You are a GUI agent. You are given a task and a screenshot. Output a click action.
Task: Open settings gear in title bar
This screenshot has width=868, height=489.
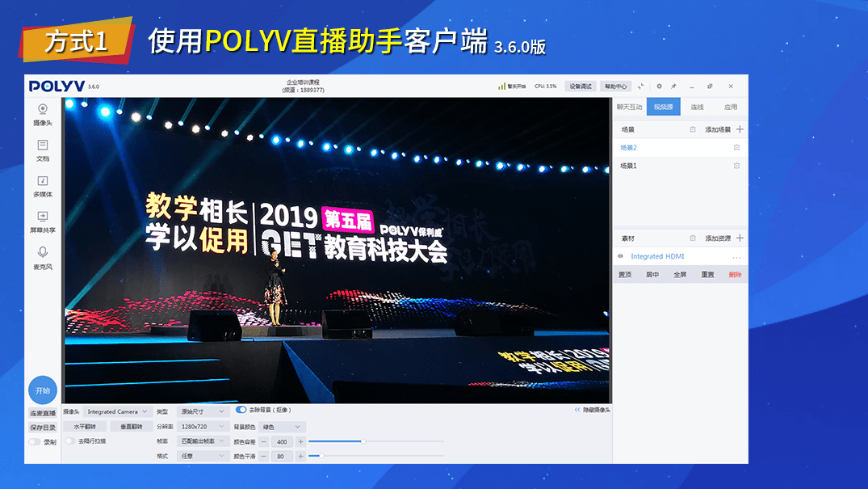659,86
